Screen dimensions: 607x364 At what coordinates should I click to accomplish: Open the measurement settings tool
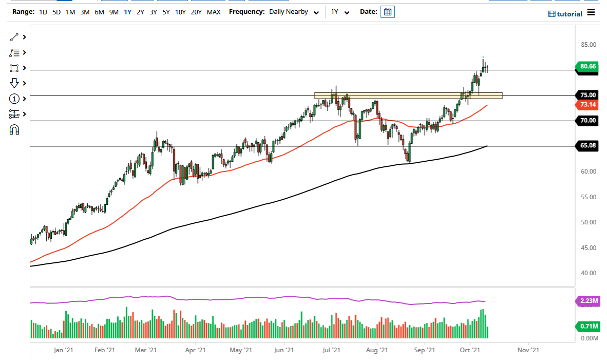14,114
